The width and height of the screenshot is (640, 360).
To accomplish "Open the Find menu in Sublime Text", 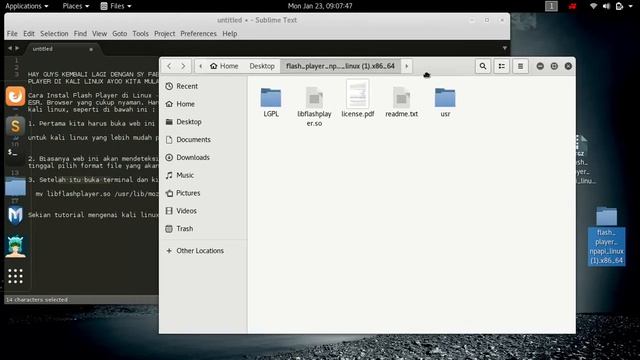I will coord(80,33).
